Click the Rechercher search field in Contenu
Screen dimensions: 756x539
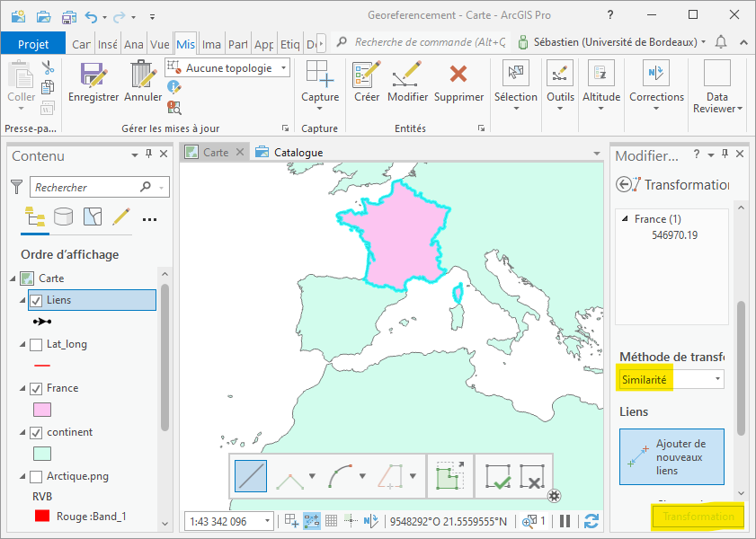(x=85, y=187)
